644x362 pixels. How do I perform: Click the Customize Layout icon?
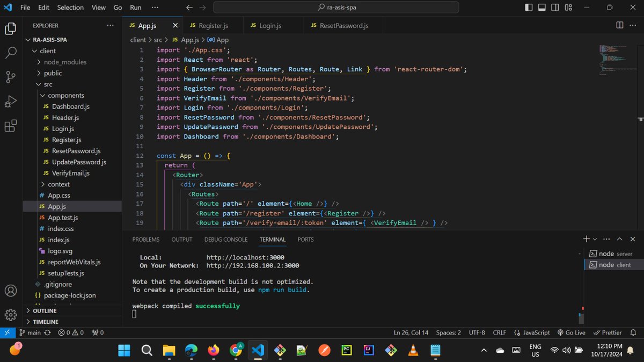pyautogui.click(x=569, y=8)
